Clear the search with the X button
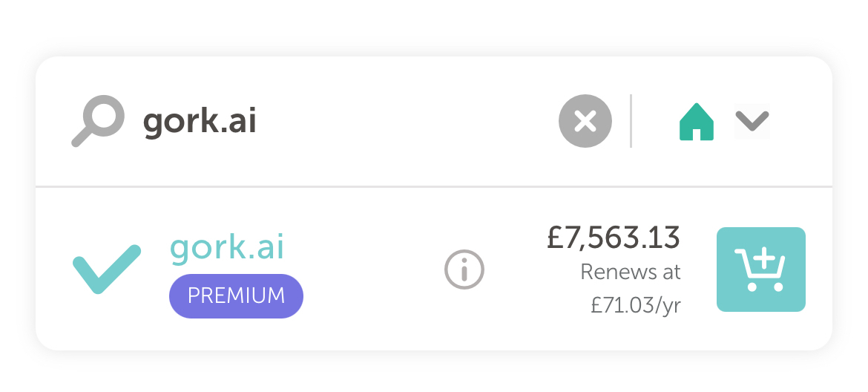The image size is (868, 392). coord(585,121)
